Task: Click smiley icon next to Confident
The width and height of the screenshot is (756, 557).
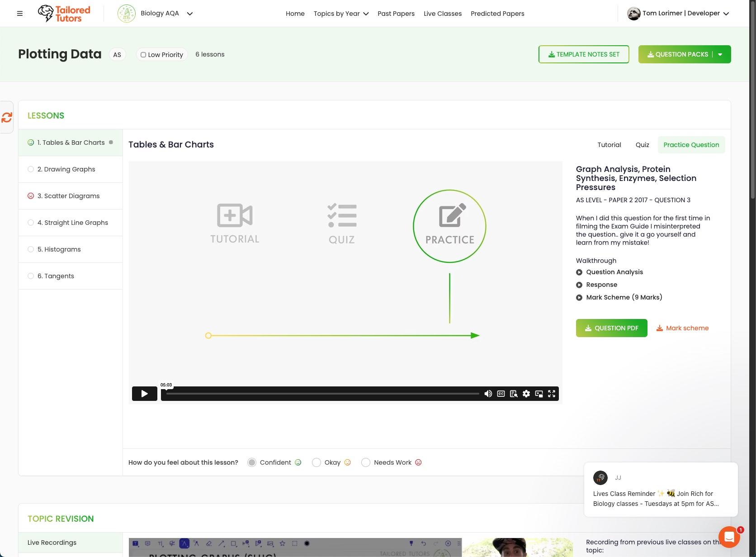Action: pyautogui.click(x=298, y=462)
